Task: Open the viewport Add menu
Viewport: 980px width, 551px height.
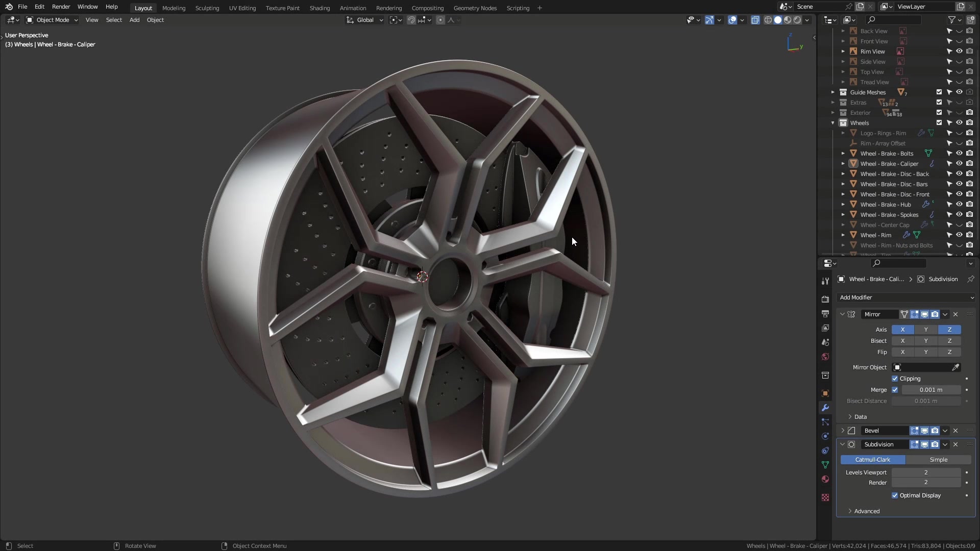Action: [134, 20]
